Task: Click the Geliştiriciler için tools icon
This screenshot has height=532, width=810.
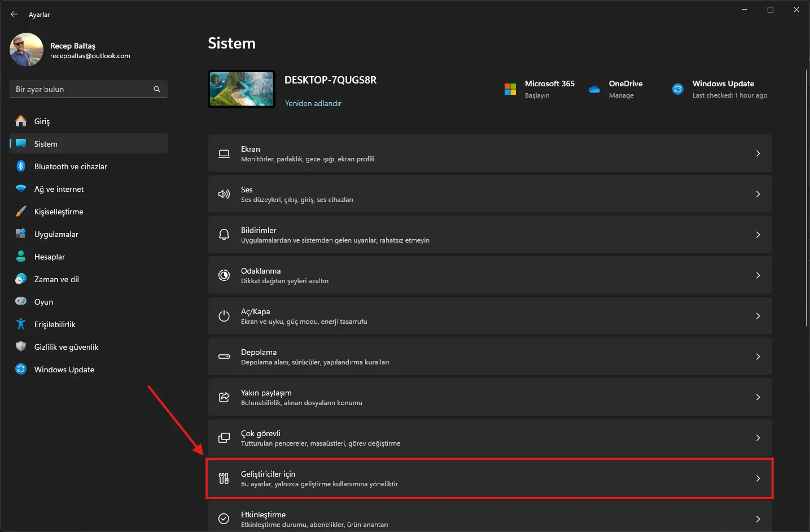Action: tap(224, 478)
